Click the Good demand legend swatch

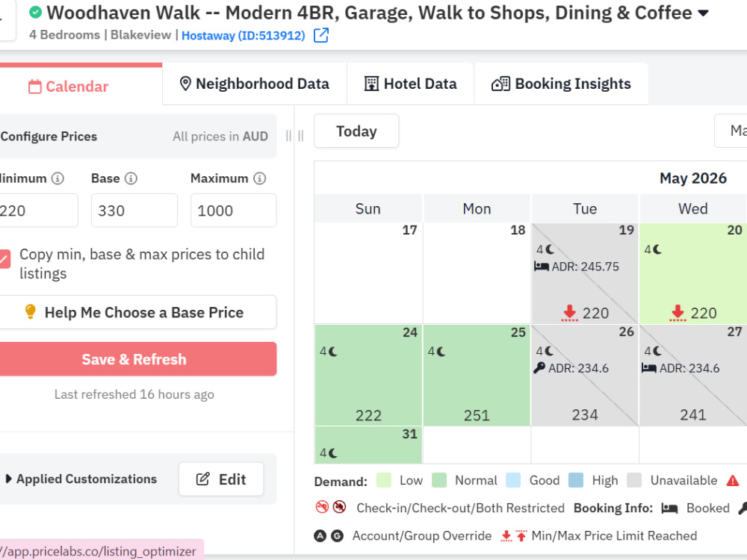[x=513, y=480]
